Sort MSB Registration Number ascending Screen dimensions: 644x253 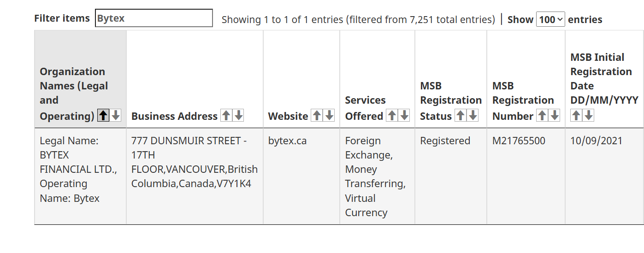(x=542, y=116)
